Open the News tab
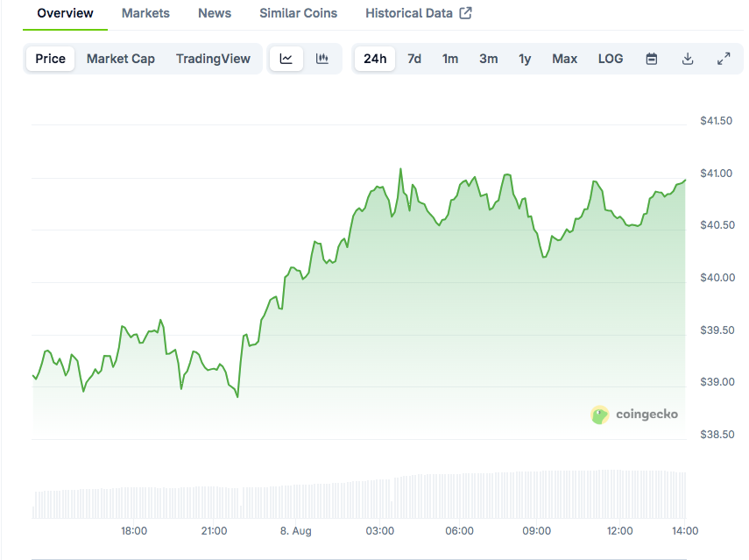The image size is (749, 560). pos(215,13)
